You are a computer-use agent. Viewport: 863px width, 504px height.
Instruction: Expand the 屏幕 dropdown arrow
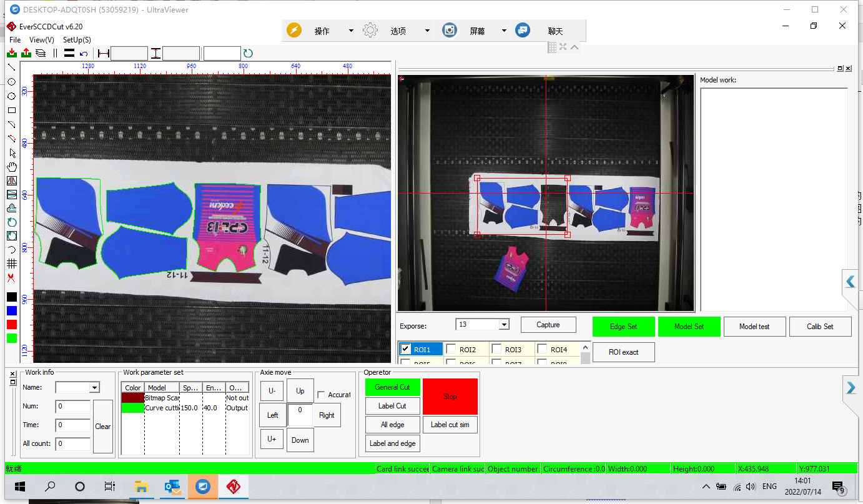point(504,31)
